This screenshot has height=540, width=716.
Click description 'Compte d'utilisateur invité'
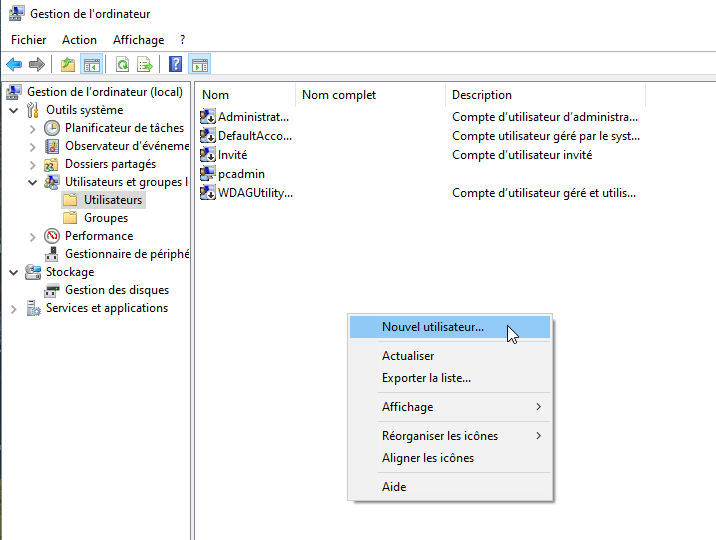pos(522,155)
